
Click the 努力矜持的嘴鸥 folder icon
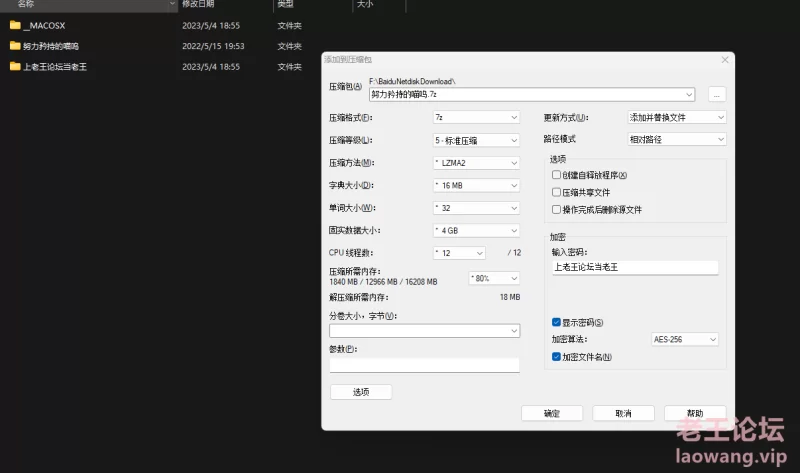15,46
